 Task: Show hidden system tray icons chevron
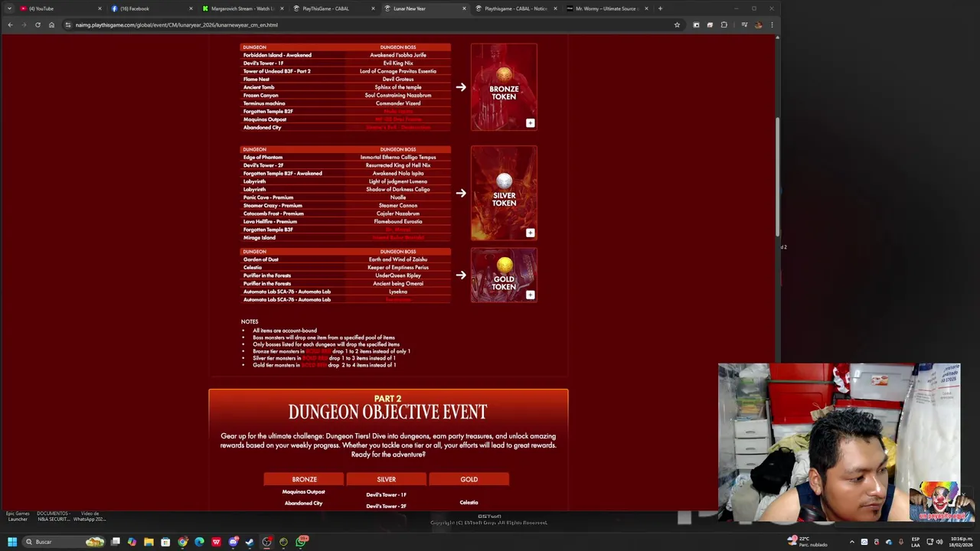tap(851, 542)
